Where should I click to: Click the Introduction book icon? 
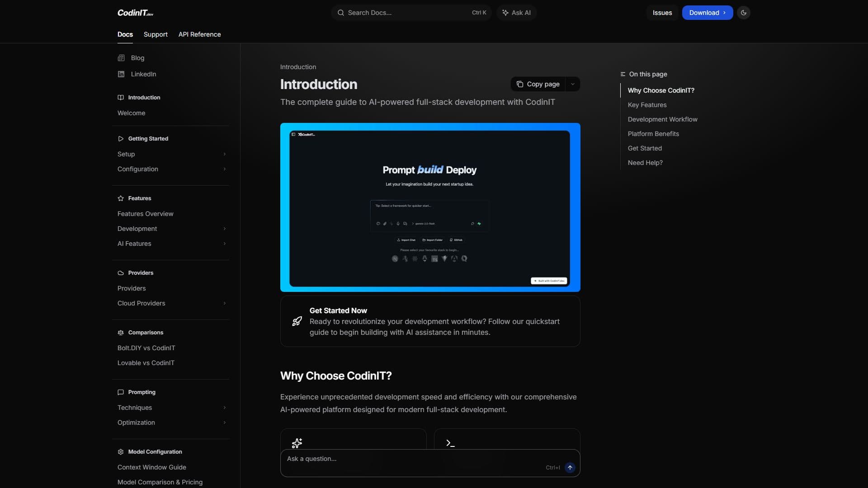tap(121, 98)
